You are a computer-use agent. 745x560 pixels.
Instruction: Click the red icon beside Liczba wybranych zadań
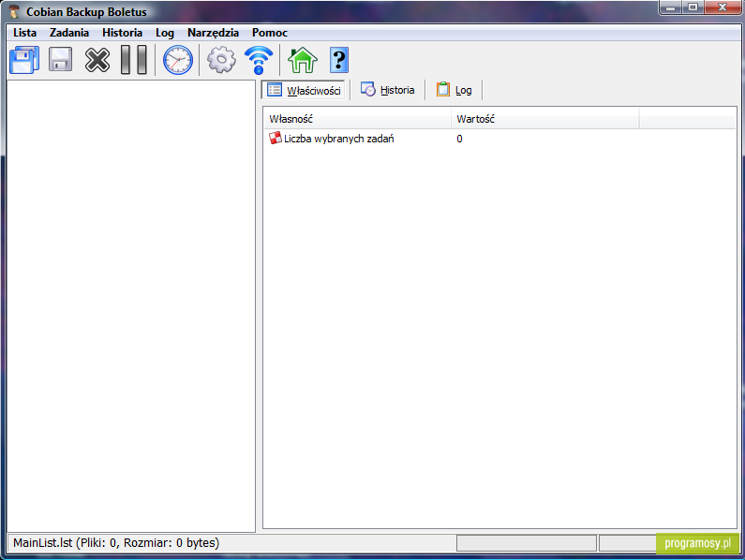point(276,139)
